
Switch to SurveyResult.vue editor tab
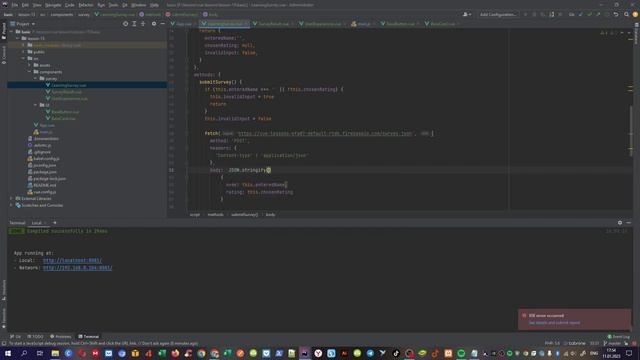273,24
